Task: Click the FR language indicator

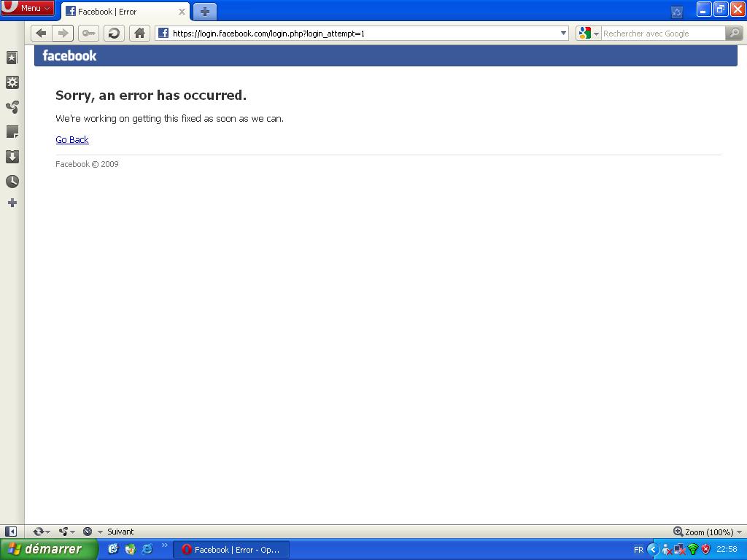Action: coord(638,550)
